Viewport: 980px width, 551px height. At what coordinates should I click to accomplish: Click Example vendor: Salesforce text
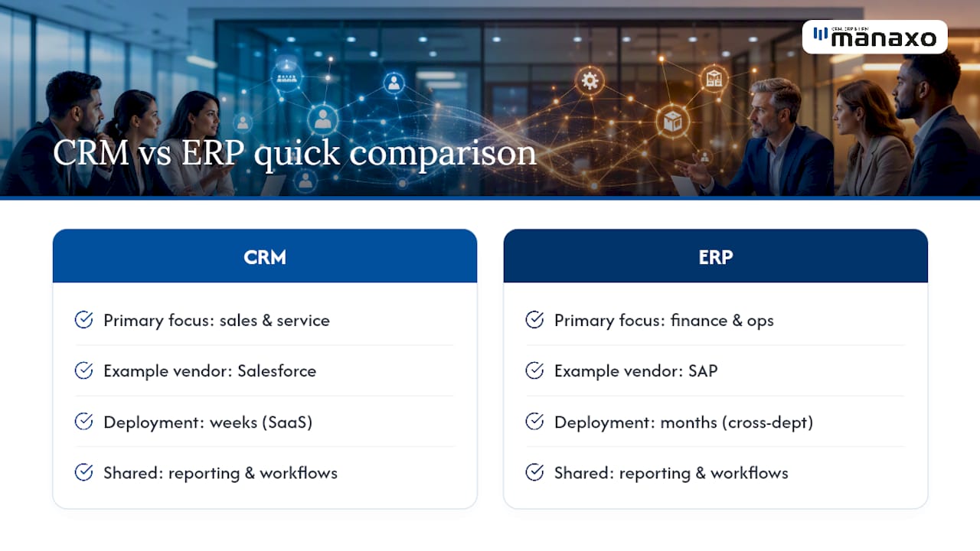(x=210, y=371)
